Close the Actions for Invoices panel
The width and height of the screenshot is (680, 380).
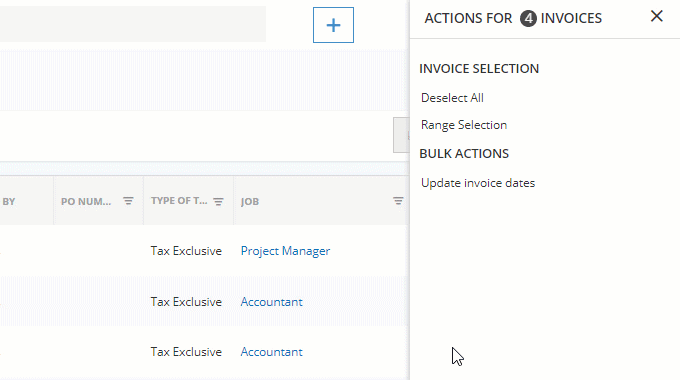pyautogui.click(x=657, y=16)
